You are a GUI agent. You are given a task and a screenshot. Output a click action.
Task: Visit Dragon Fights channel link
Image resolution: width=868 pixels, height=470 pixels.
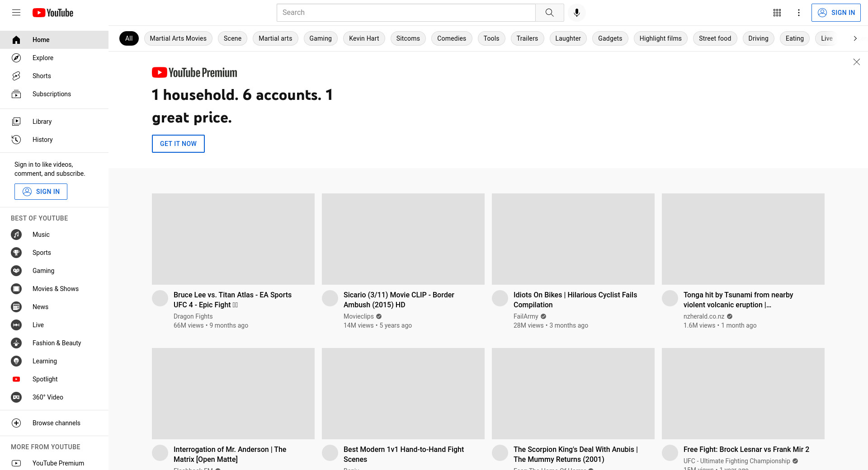point(193,316)
